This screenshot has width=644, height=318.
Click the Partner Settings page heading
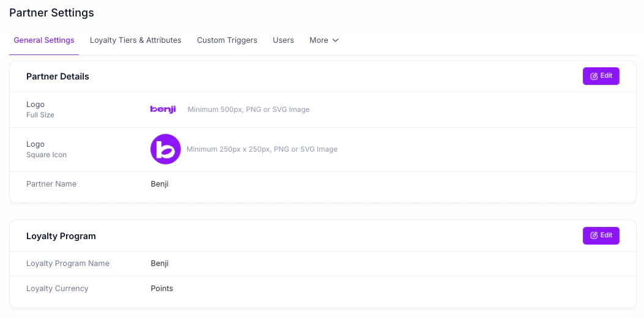pos(52,13)
